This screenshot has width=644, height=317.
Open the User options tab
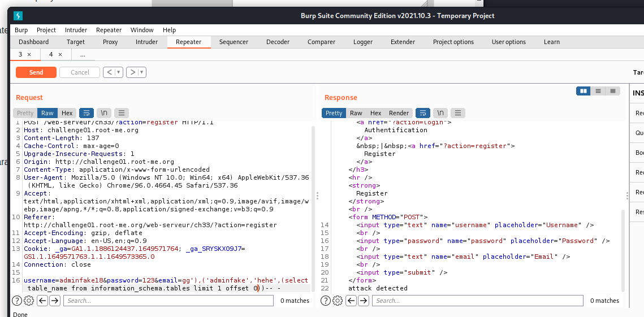point(509,42)
